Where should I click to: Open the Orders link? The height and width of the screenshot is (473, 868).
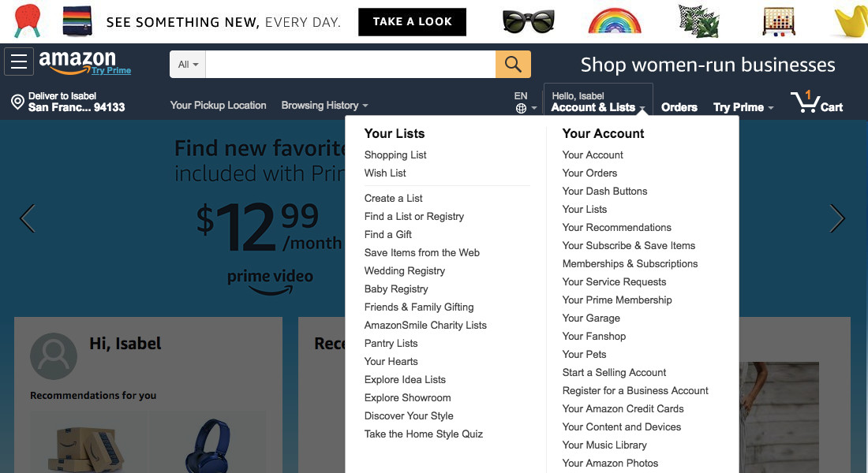coord(679,107)
